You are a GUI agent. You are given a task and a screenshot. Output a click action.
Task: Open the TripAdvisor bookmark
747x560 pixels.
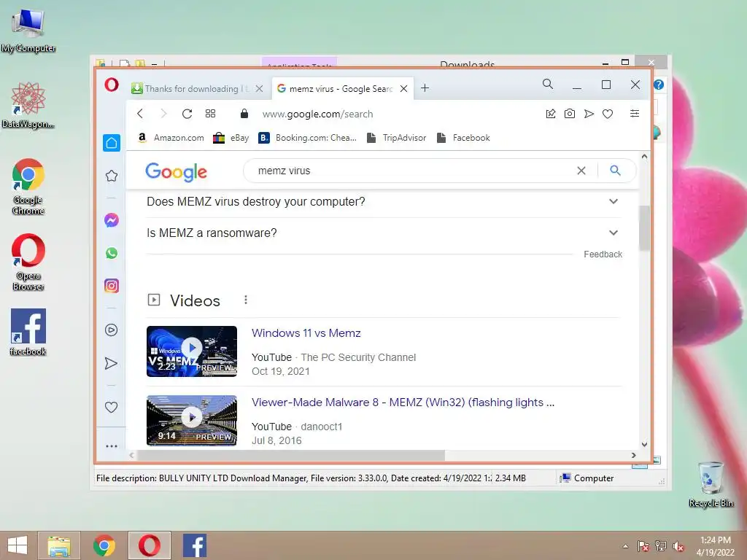(396, 138)
